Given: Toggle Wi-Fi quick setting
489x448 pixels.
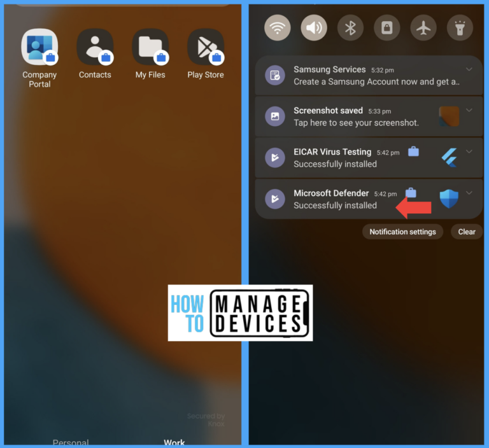Looking at the screenshot, I should click(x=277, y=28).
